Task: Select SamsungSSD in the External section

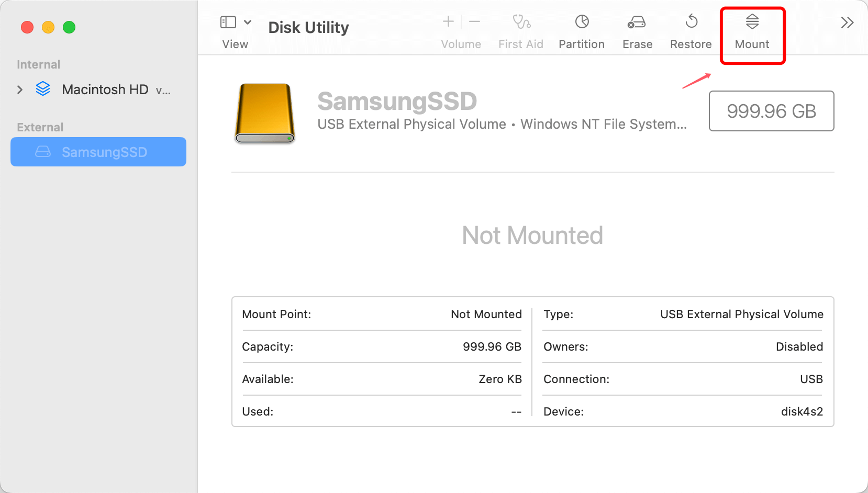Action: (98, 152)
